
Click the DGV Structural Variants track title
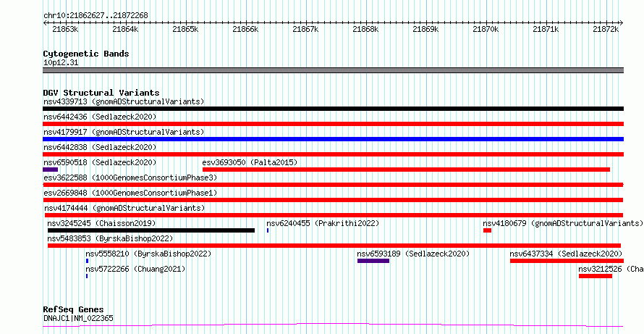pyautogui.click(x=101, y=93)
